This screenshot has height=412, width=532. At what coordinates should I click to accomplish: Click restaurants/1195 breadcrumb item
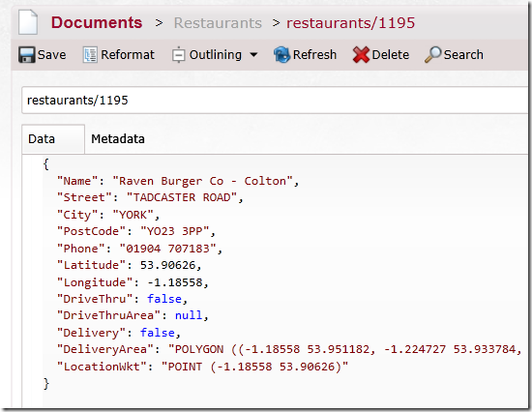click(351, 23)
